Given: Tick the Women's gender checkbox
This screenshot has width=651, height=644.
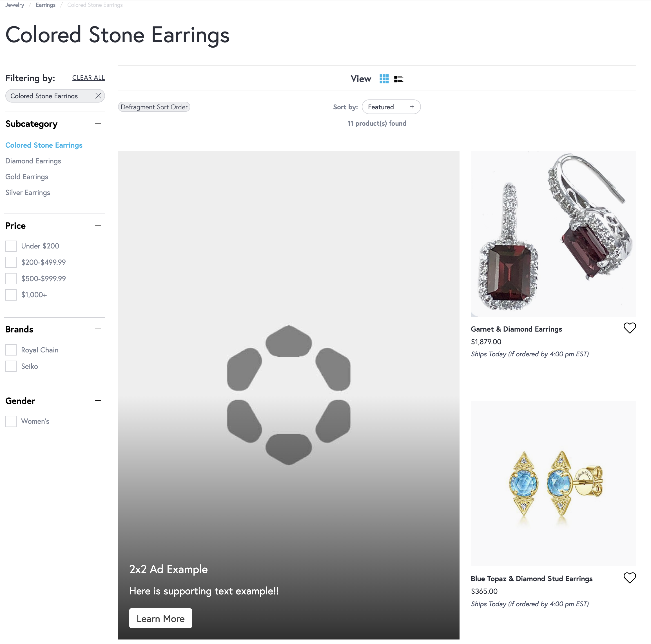Looking at the screenshot, I should pos(11,421).
